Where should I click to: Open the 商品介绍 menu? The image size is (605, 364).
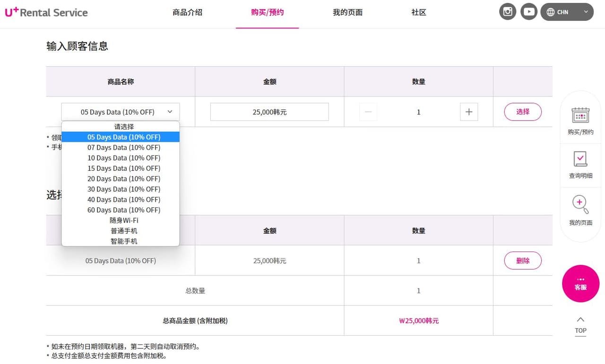point(188,13)
